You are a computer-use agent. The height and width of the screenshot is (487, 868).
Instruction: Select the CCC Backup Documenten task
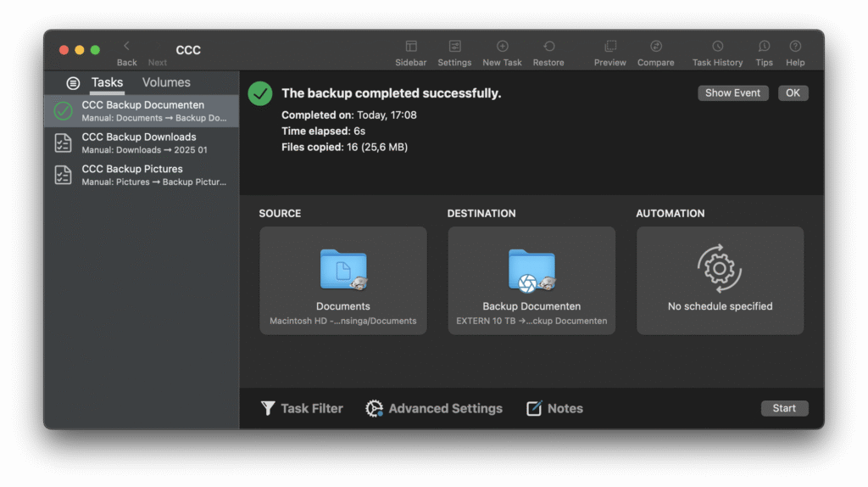point(142,111)
